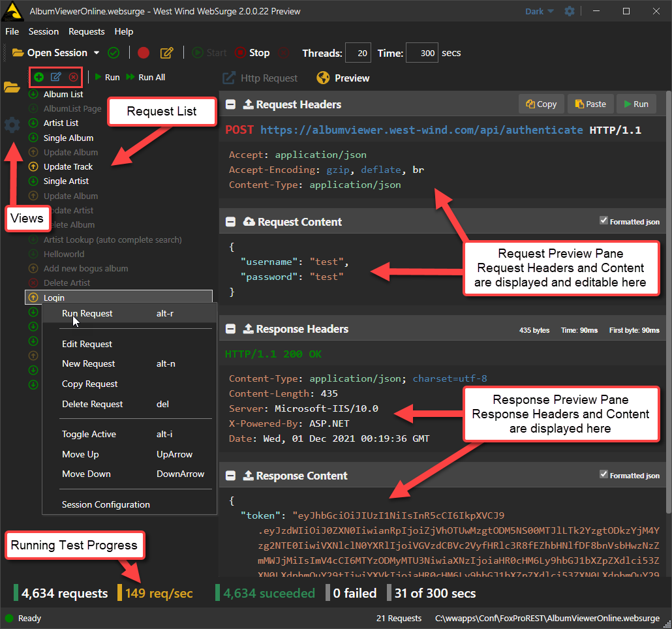Open the Dark theme dropdown
The image size is (672, 629).
click(x=540, y=12)
